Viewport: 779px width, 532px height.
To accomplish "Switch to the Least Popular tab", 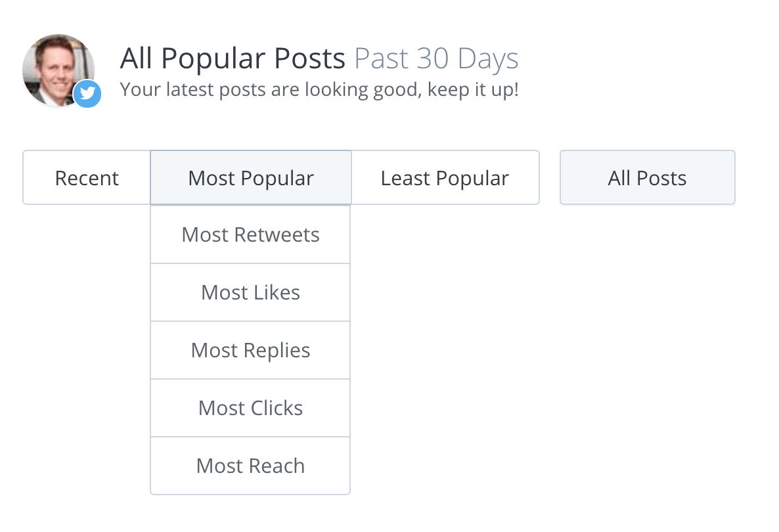I will pyautogui.click(x=445, y=177).
